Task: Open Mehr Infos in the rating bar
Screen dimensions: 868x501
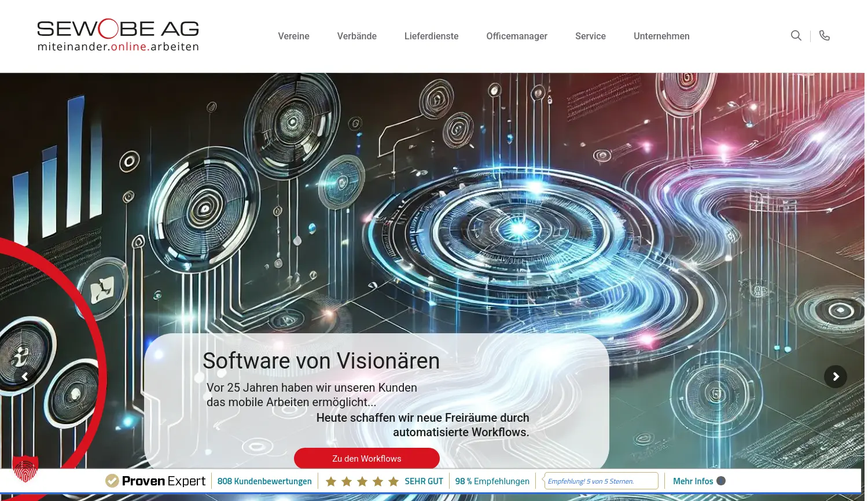Action: tap(693, 481)
